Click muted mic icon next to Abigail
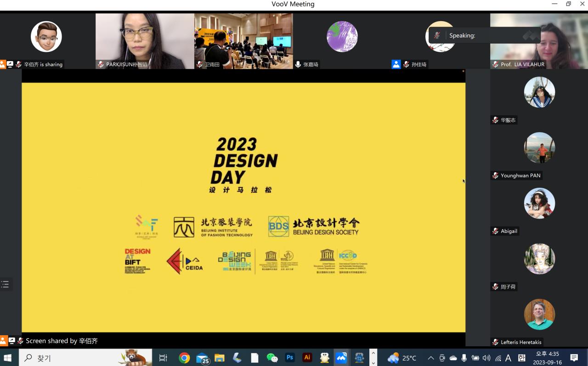Viewport: 588px width, 366px height. [495, 231]
